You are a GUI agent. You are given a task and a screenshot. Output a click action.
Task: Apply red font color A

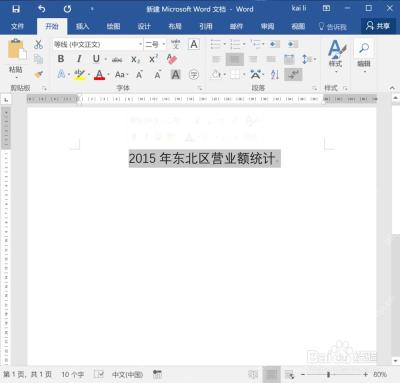point(99,74)
